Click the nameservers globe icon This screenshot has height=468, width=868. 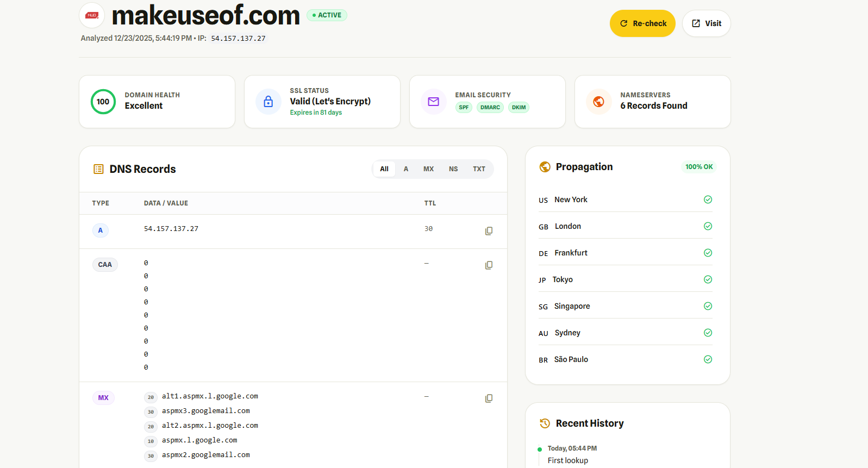599,102
